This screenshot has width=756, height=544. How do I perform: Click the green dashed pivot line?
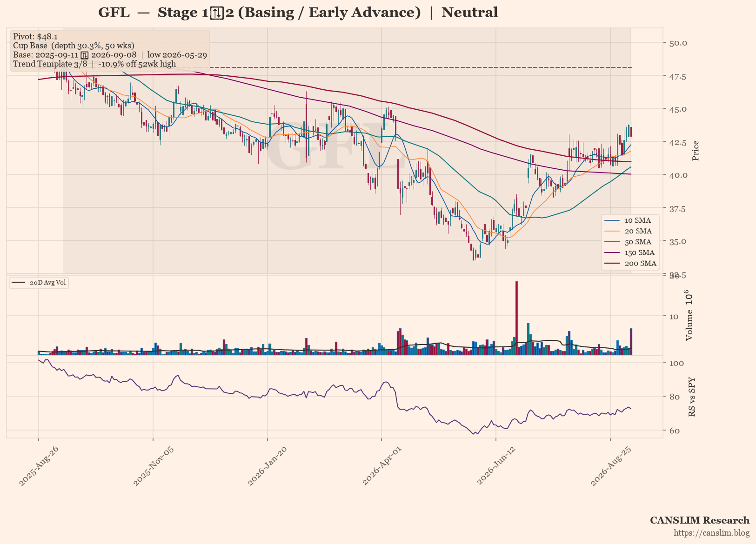(421, 67)
